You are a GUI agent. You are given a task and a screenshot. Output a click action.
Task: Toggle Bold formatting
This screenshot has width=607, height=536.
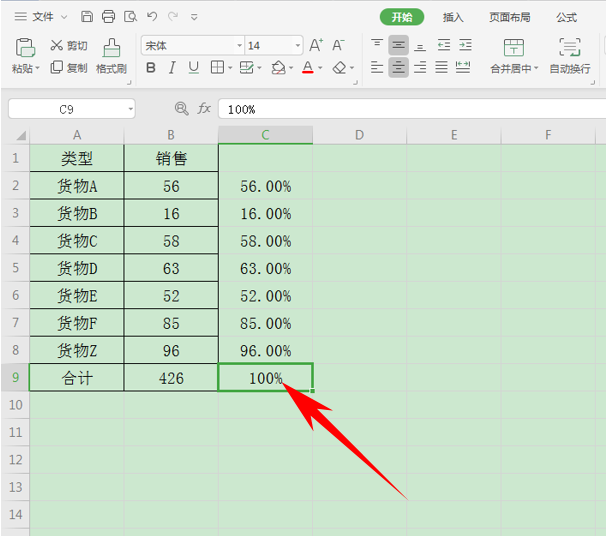pos(151,68)
